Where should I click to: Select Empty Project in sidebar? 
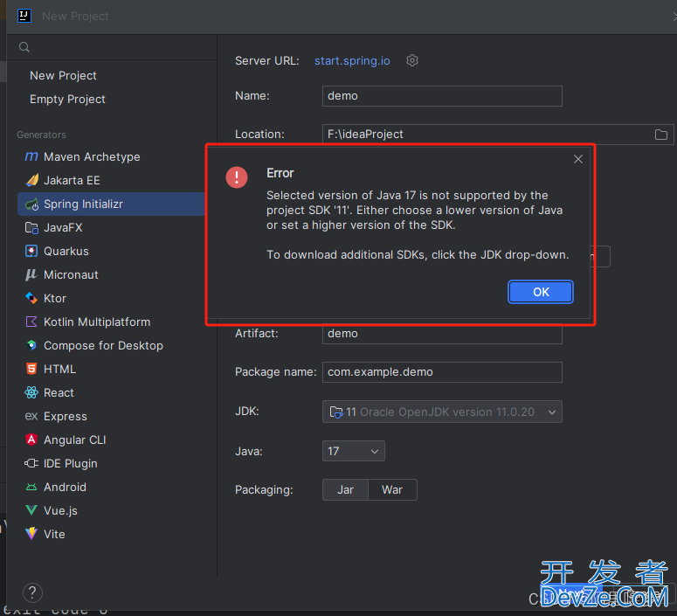(67, 100)
